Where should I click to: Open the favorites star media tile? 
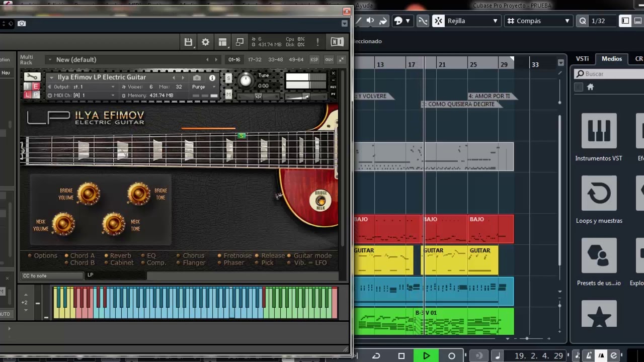pos(599,314)
